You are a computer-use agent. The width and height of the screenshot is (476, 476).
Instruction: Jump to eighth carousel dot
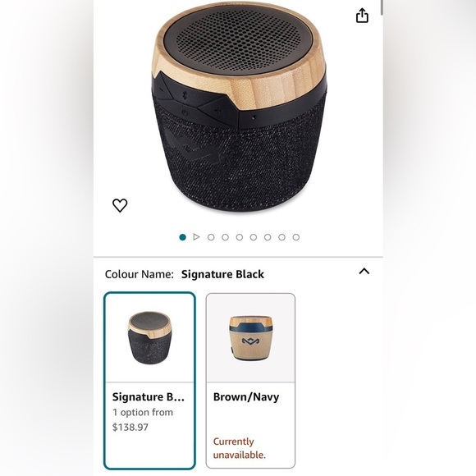click(281, 237)
